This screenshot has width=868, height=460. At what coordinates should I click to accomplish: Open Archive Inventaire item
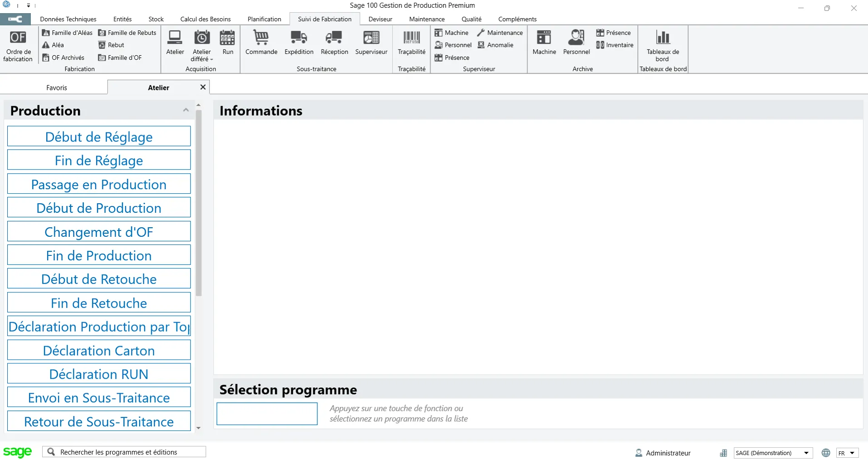click(x=615, y=45)
